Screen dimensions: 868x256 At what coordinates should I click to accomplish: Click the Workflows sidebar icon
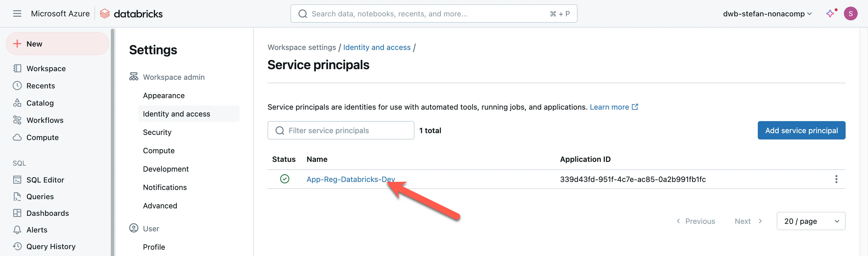click(17, 120)
